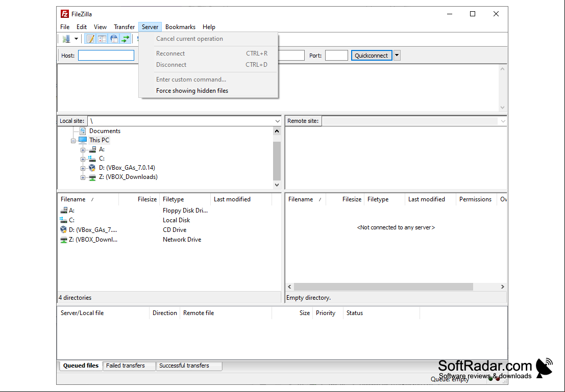Viewport: 565px width, 392px height.
Task: Focus the Port input field
Action: (336, 56)
